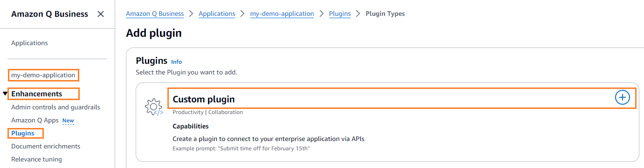Select the Enhancements sidebar heading

pyautogui.click(x=37, y=94)
